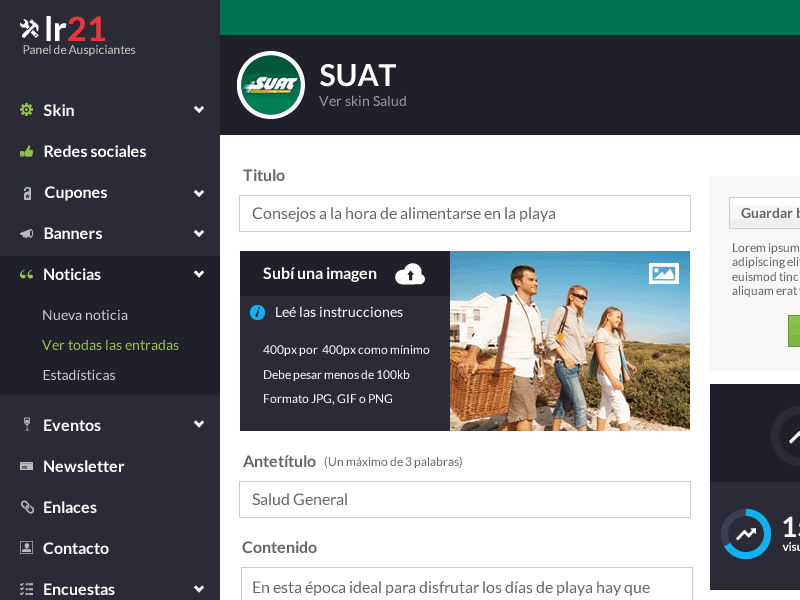Image resolution: width=800 pixels, height=600 pixels.
Task: Click the beach photo thumbnail
Action: [x=570, y=341]
